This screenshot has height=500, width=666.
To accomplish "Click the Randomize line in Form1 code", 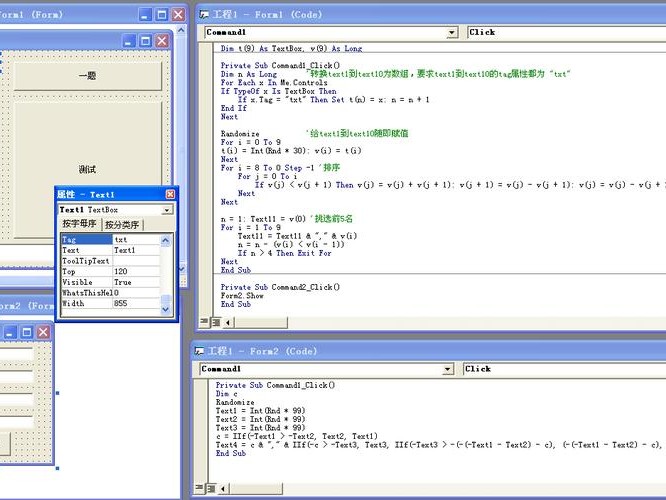I will point(240,134).
